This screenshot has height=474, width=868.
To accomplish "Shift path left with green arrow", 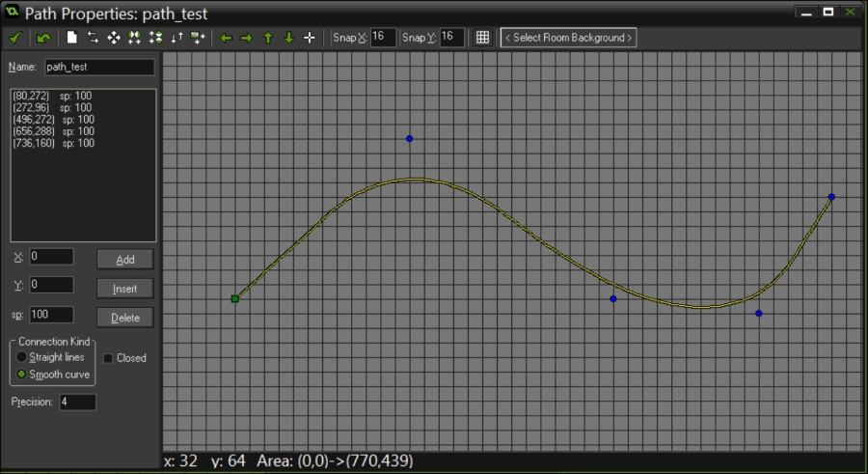I will [x=226, y=38].
